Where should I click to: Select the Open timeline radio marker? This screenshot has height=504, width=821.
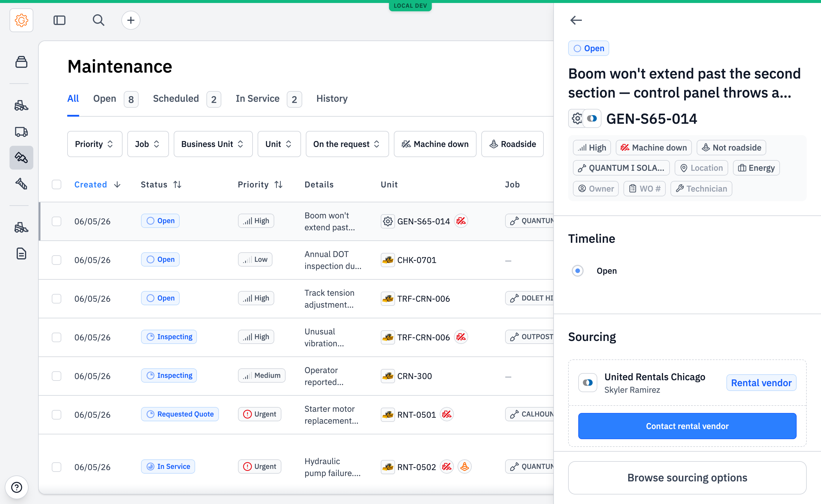pyautogui.click(x=577, y=271)
